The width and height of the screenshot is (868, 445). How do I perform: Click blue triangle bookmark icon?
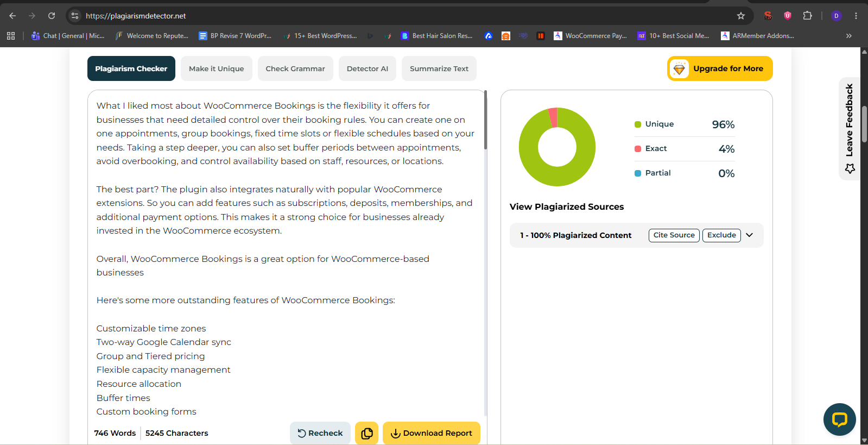pos(489,36)
